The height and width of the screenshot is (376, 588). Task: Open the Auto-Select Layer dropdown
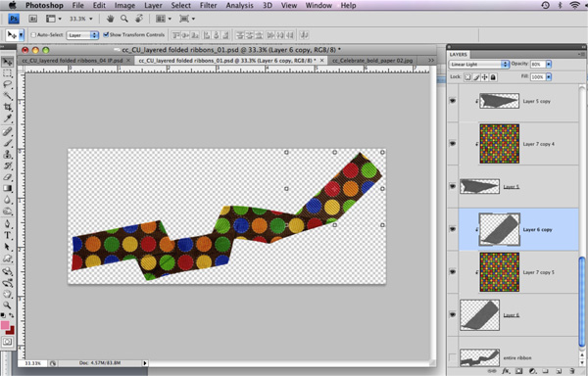[x=82, y=35]
